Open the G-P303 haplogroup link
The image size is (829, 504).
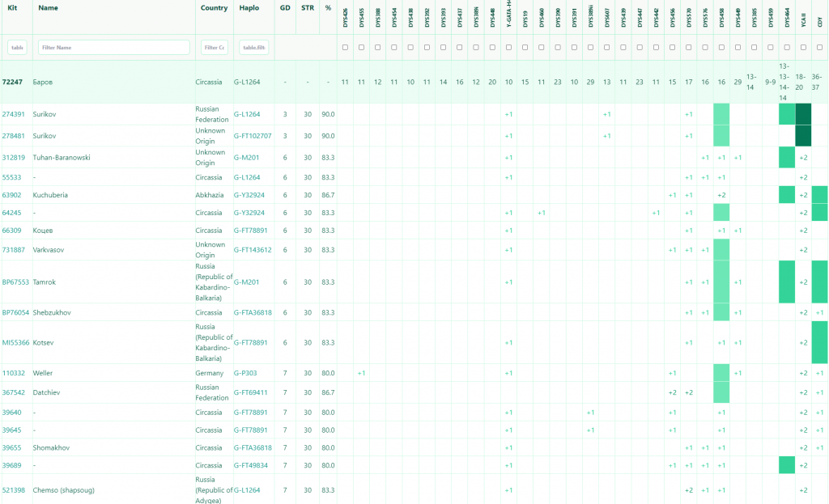[x=247, y=373]
